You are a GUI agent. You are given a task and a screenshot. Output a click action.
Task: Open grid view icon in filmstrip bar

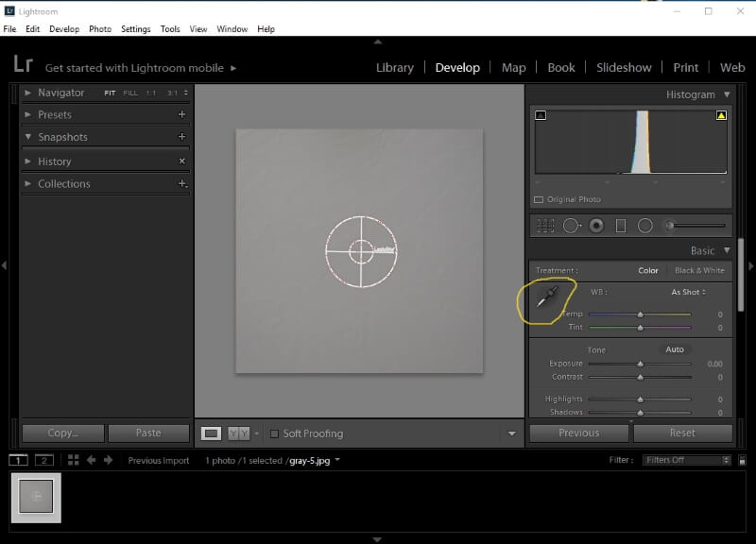pyautogui.click(x=74, y=460)
